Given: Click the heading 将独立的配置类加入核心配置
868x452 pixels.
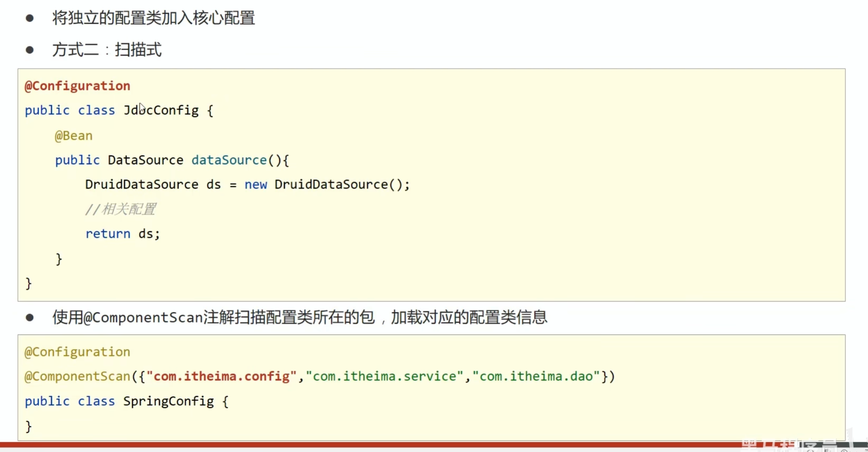Looking at the screenshot, I should coord(154,18).
